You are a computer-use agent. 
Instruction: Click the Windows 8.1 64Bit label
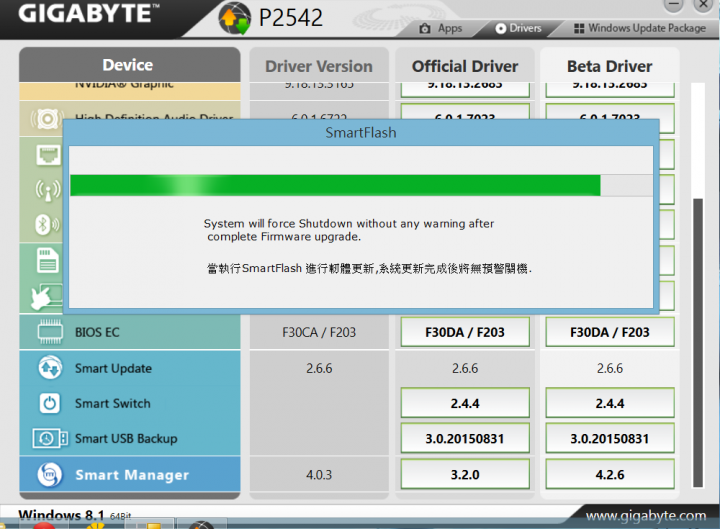pos(74,515)
